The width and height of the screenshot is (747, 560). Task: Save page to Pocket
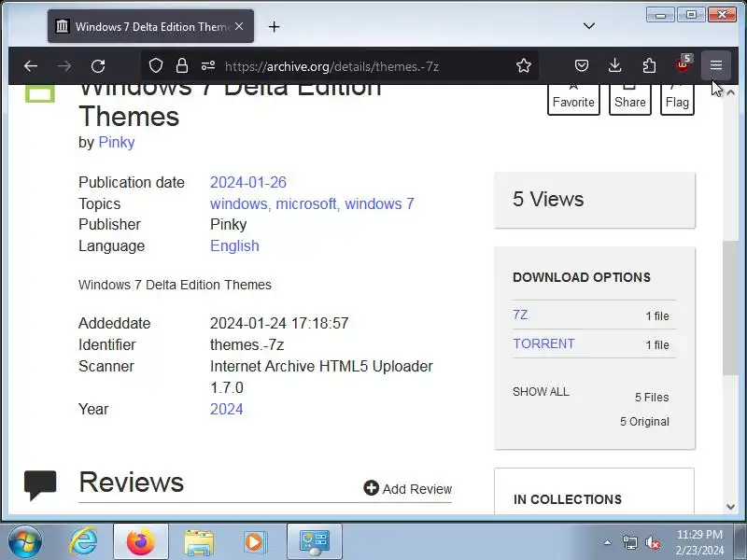click(x=581, y=65)
